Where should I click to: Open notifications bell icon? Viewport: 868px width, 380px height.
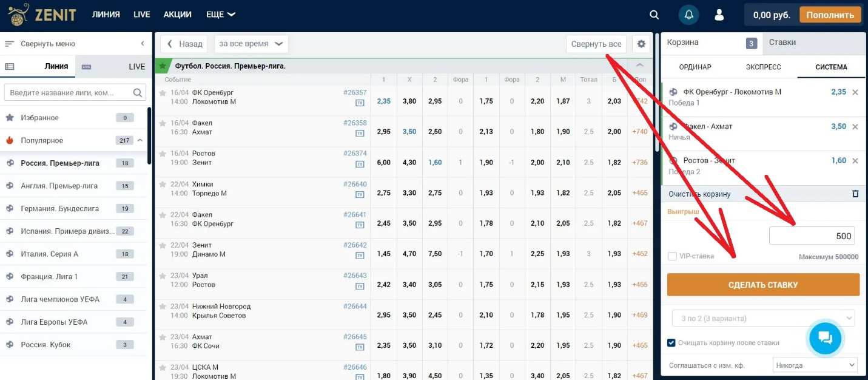point(688,15)
